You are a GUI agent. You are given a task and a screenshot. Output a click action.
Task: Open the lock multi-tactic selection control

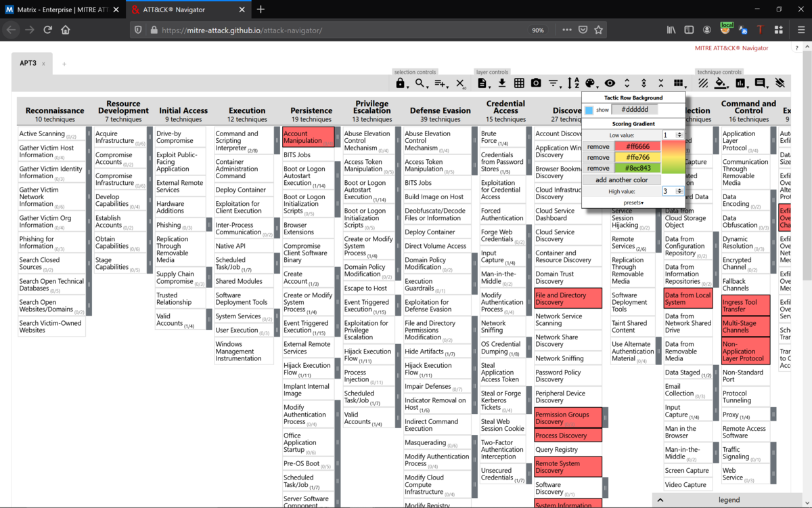click(x=401, y=83)
